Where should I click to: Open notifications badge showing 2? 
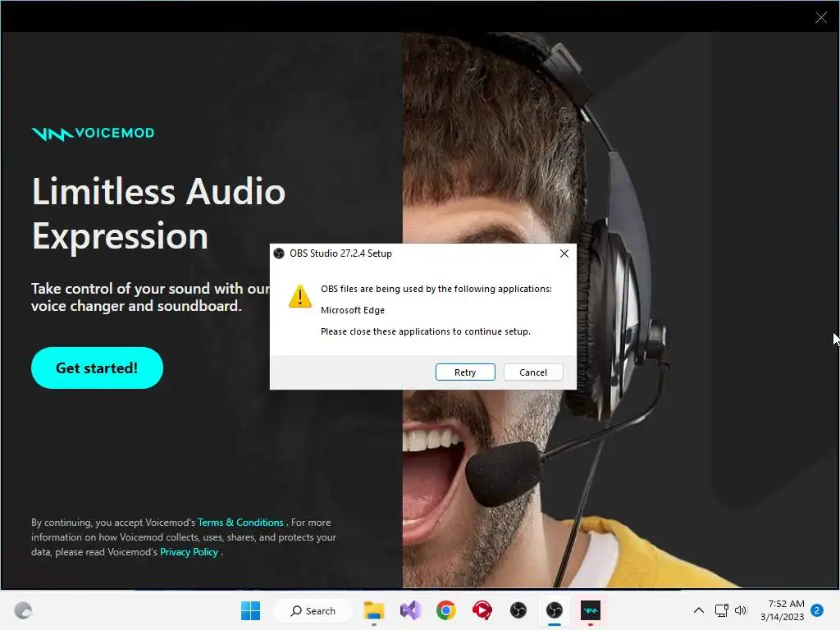coord(817,610)
